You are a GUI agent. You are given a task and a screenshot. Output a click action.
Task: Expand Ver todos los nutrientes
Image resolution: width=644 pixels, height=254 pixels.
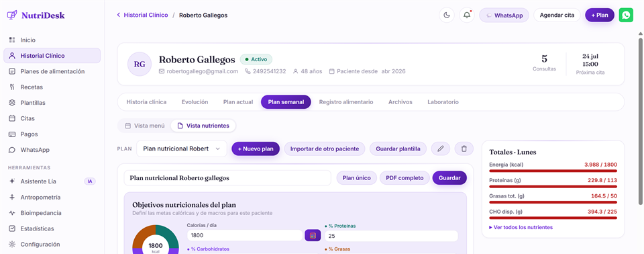tap(521, 227)
